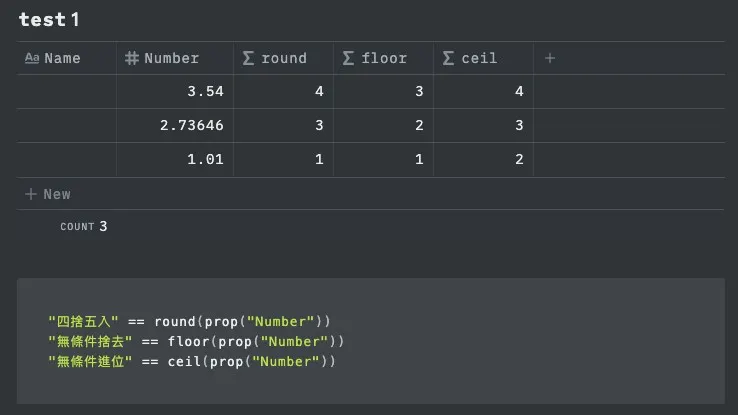Click the plus icon beside New

[x=30, y=194]
